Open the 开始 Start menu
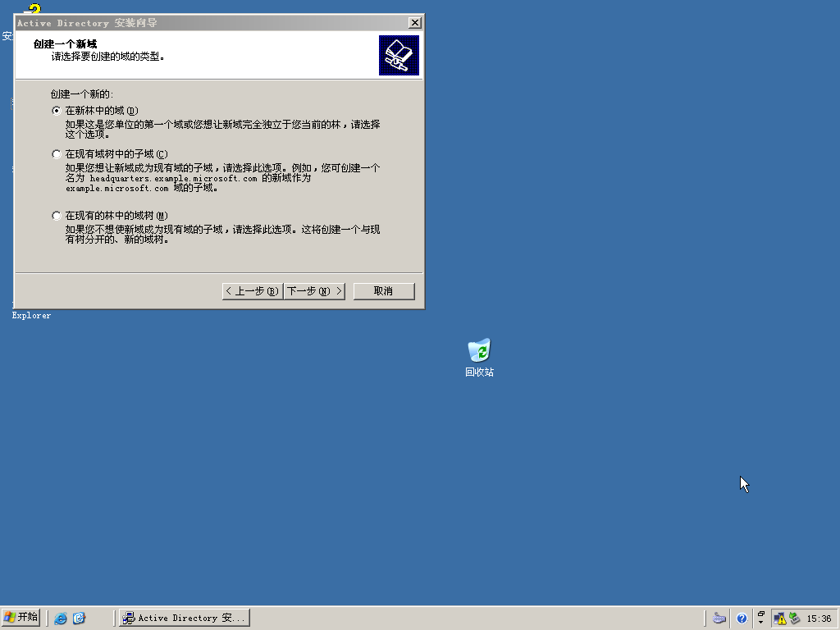This screenshot has width=840, height=630. (21, 617)
